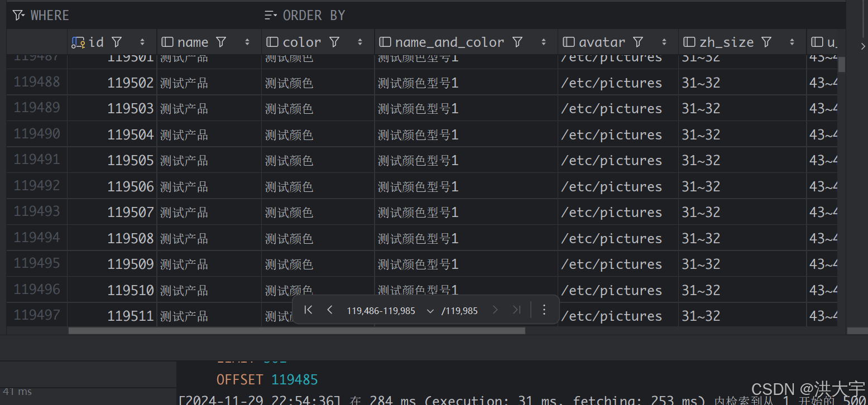Click avatar cell in row 119502
Viewport: 868px width, 405px height.
[x=618, y=83]
